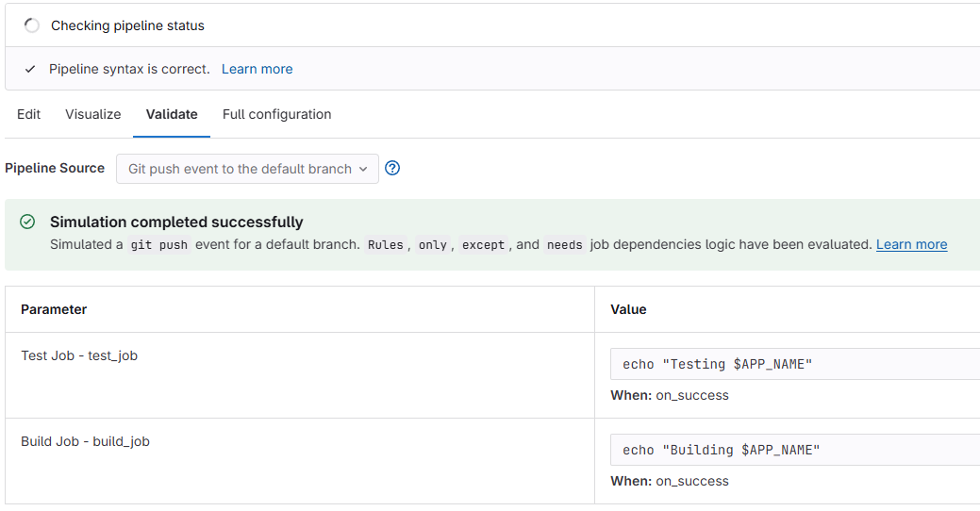The height and width of the screenshot is (511, 980).
Task: Click the echo "Testing $APP_NAME" code block
Action: (x=717, y=364)
